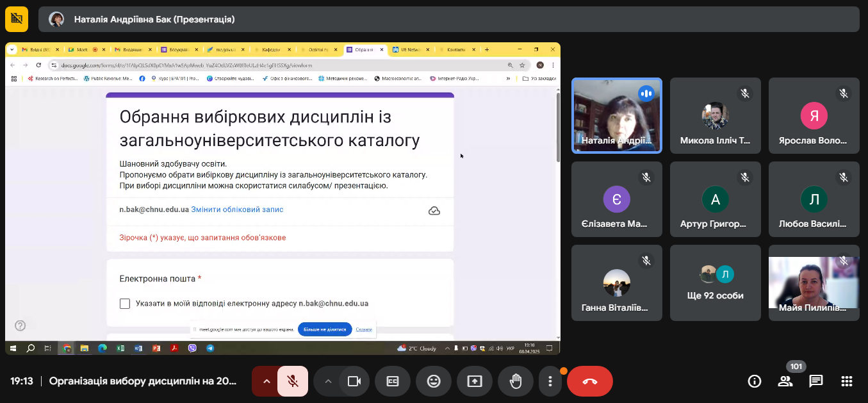Show meeting details info icon
868x403 pixels.
[x=755, y=381]
